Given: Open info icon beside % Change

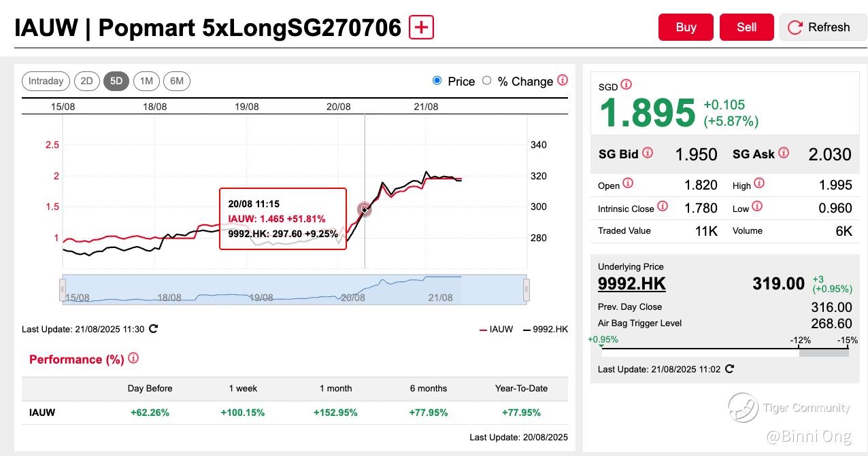Looking at the screenshot, I should coord(563,80).
